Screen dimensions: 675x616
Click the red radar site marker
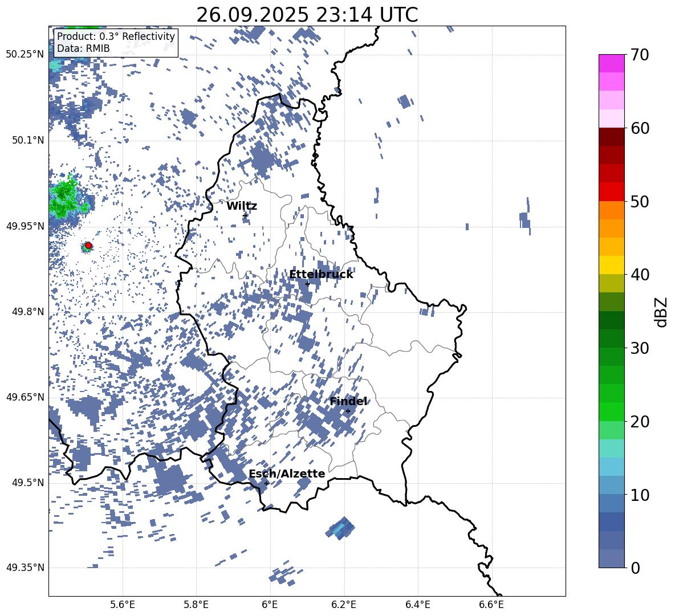[x=88, y=245]
